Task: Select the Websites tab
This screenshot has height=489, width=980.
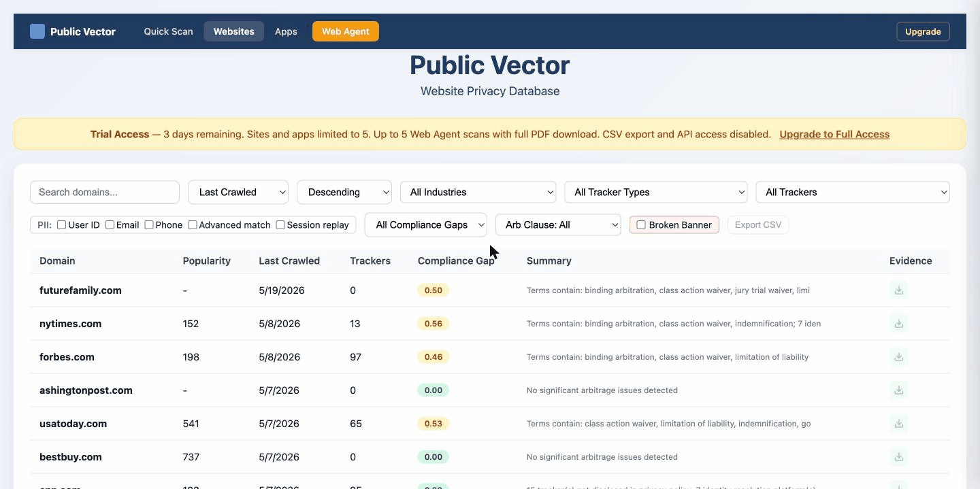Action: [234, 31]
